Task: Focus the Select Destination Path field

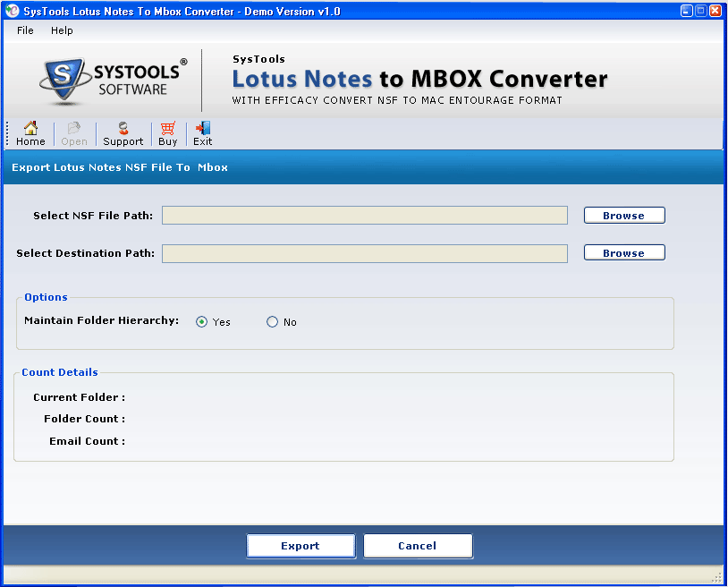Action: click(x=364, y=253)
